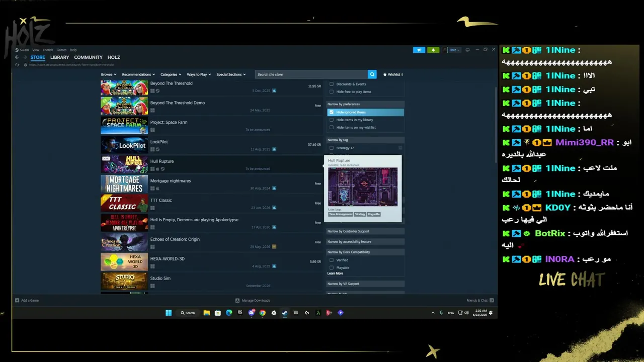644x362 pixels.
Task: Switch to Steam in the taskbar
Action: (x=284, y=313)
